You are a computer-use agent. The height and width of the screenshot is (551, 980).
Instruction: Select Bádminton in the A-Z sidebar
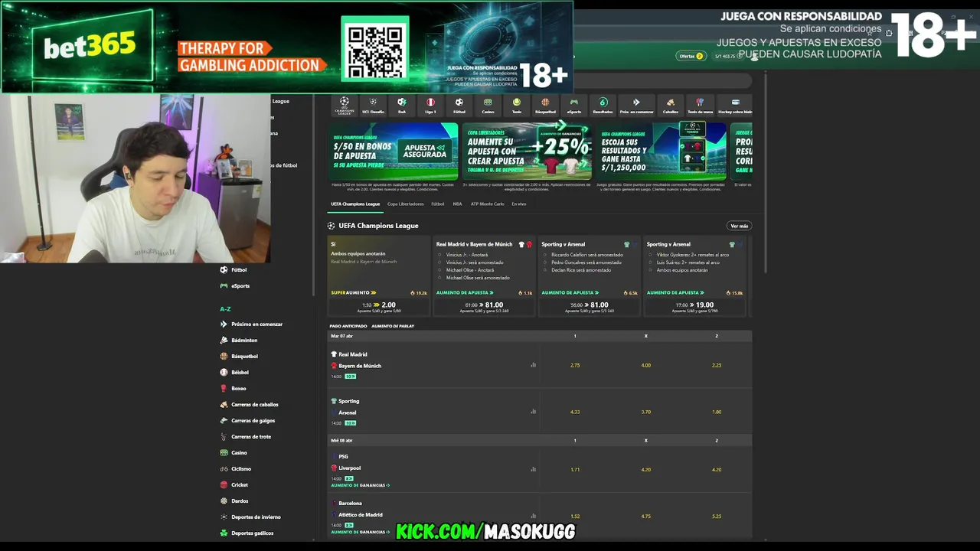tap(243, 340)
